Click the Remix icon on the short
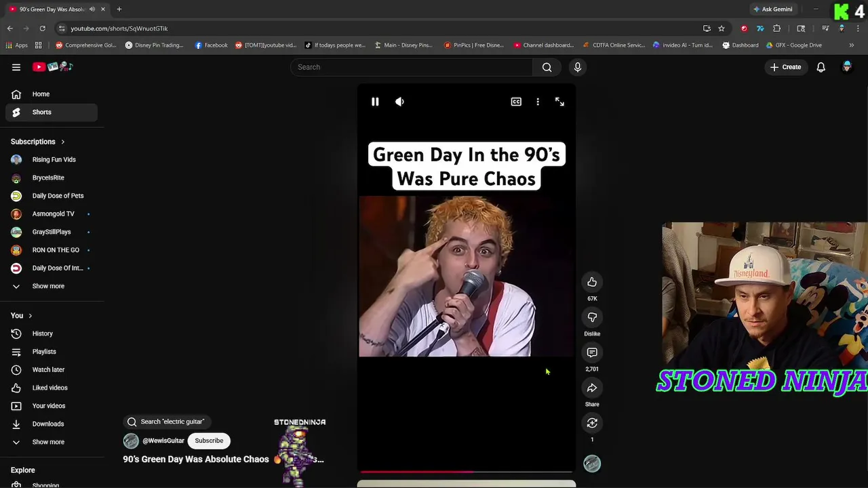Screen dimensions: 868x488 592,423
